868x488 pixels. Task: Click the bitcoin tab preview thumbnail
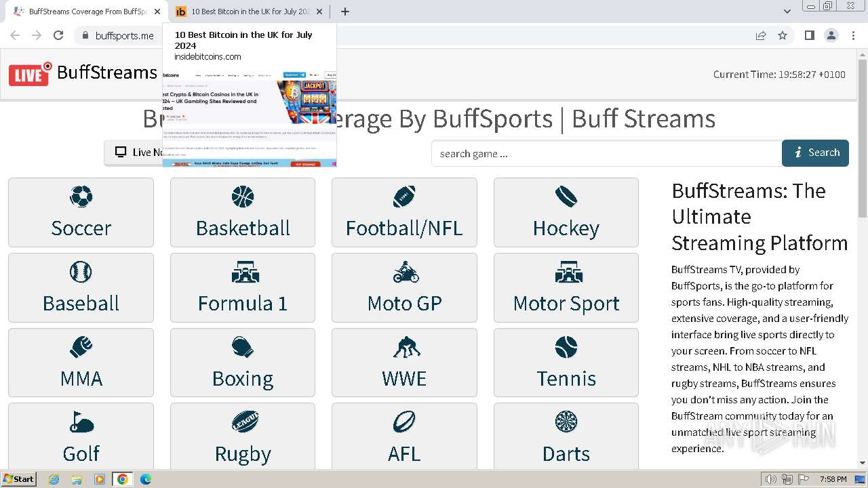tap(250, 119)
